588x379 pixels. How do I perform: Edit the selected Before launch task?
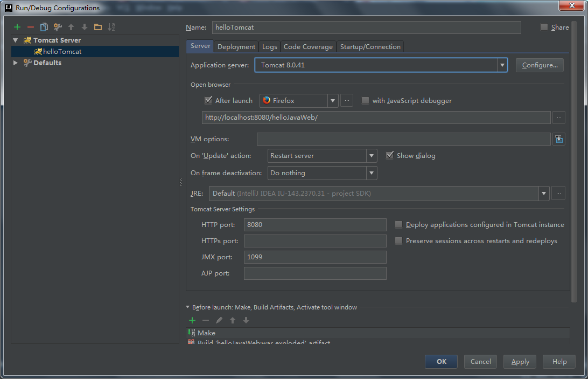point(219,320)
